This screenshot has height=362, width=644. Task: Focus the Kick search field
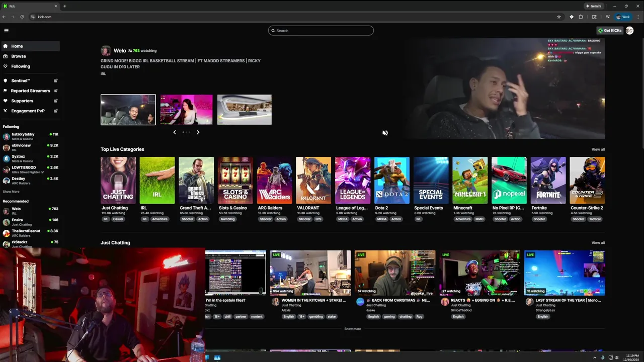(321, 31)
